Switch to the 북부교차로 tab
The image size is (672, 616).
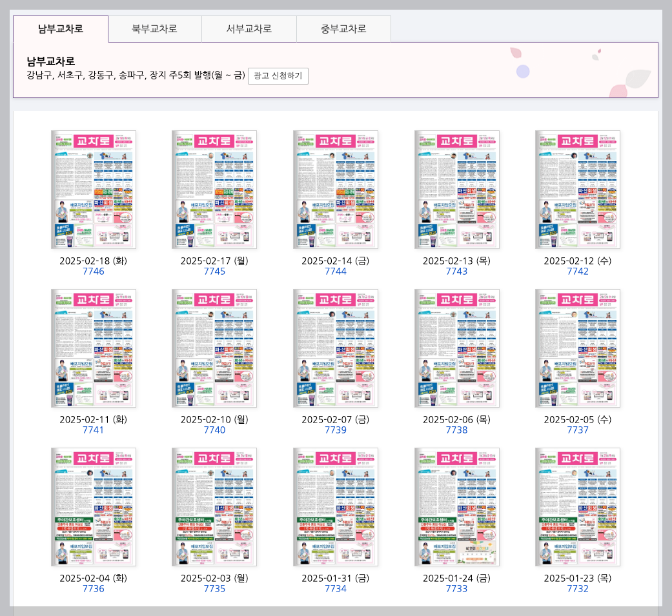tap(155, 28)
